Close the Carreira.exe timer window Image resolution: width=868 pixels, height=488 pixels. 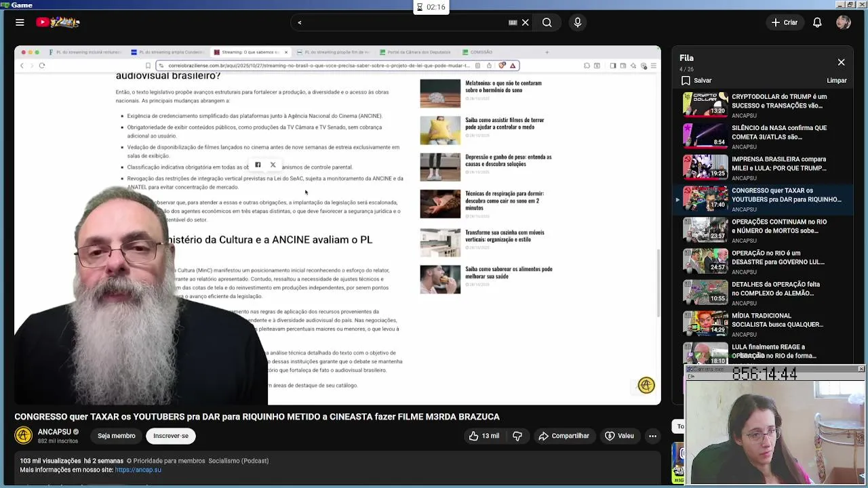click(861, 369)
